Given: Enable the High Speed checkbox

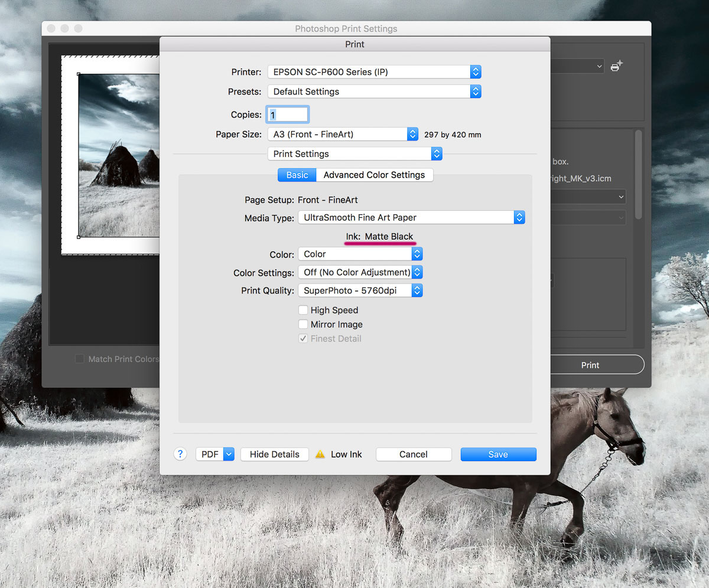Looking at the screenshot, I should coord(303,310).
